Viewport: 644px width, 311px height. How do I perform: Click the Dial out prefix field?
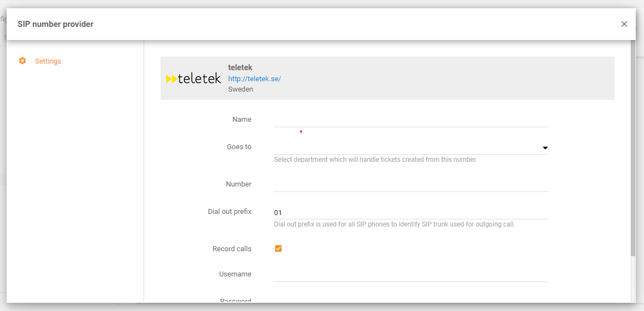[411, 212]
